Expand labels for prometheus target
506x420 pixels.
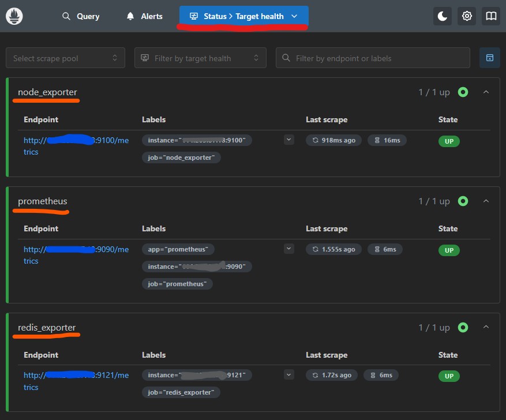(289, 249)
